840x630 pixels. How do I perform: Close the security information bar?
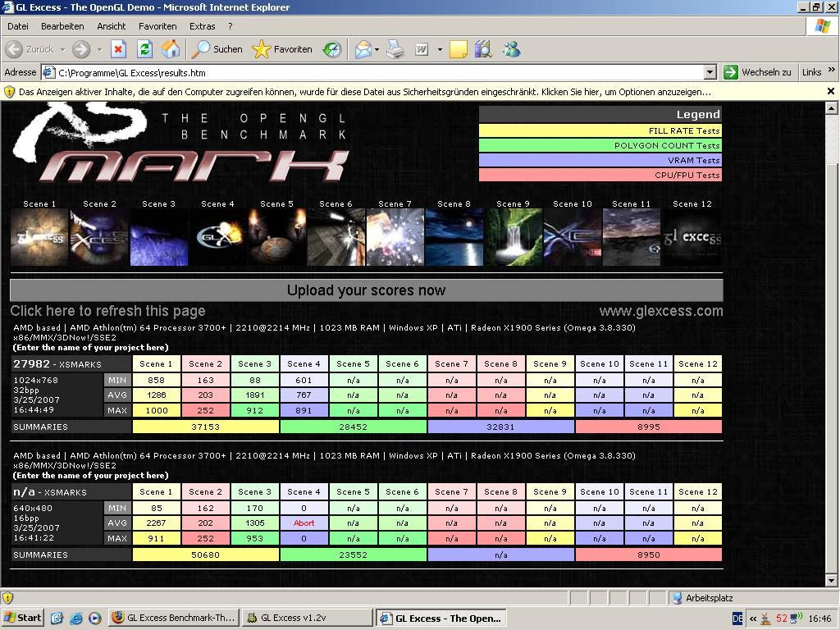tap(831, 91)
